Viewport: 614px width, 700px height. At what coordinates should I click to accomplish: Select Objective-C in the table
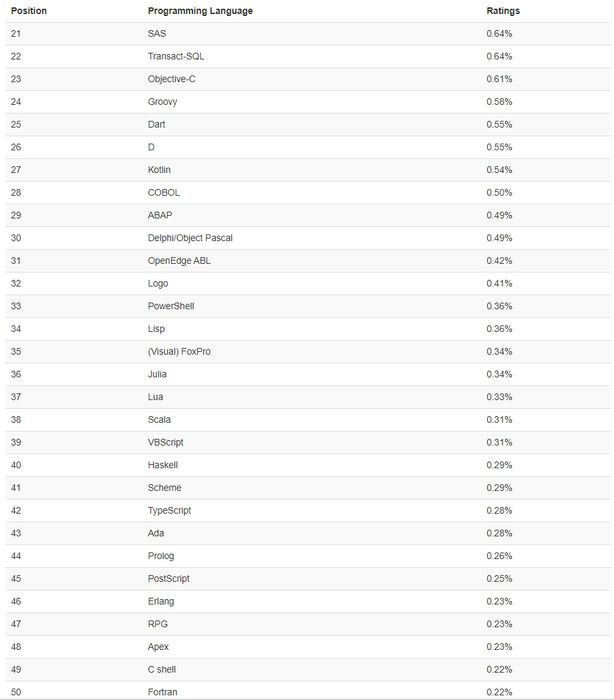[172, 79]
